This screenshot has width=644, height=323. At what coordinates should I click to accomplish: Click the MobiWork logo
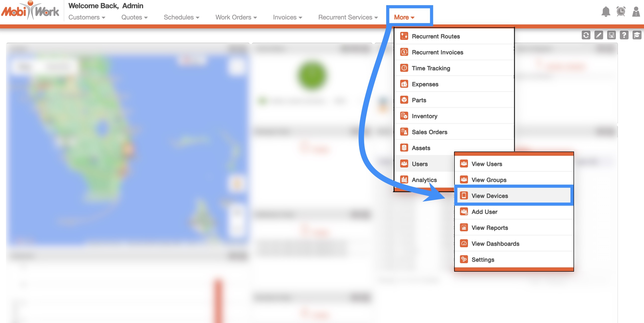coord(30,11)
